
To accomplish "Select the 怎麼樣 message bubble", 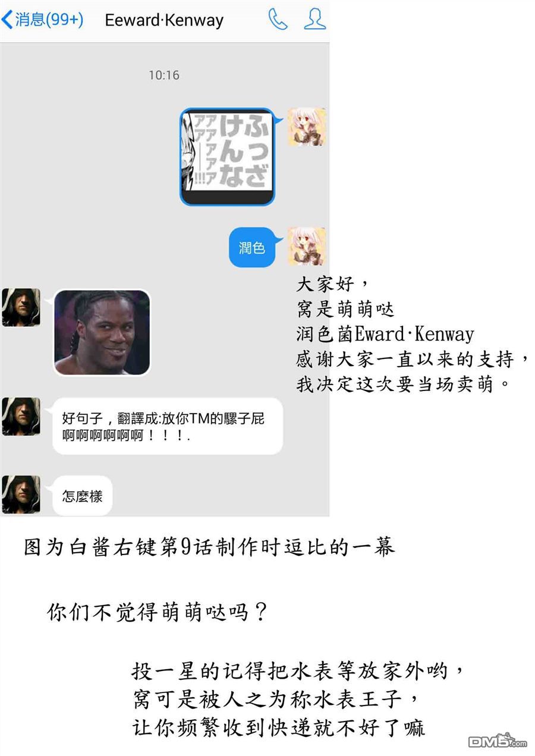I will tap(83, 496).
